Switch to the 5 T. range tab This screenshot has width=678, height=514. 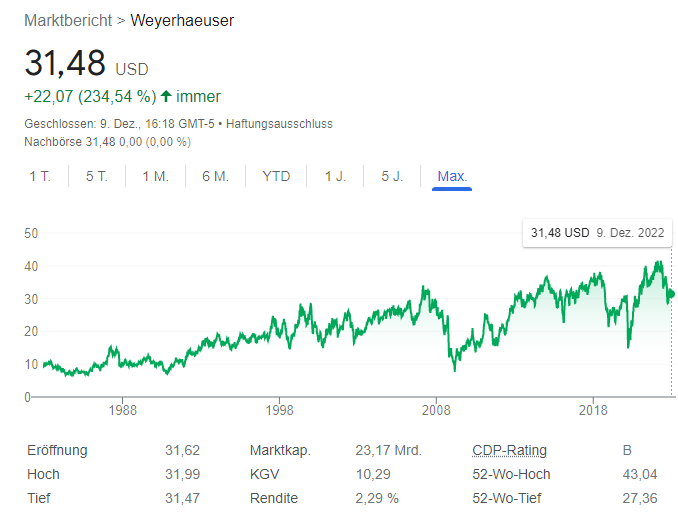pos(97,176)
